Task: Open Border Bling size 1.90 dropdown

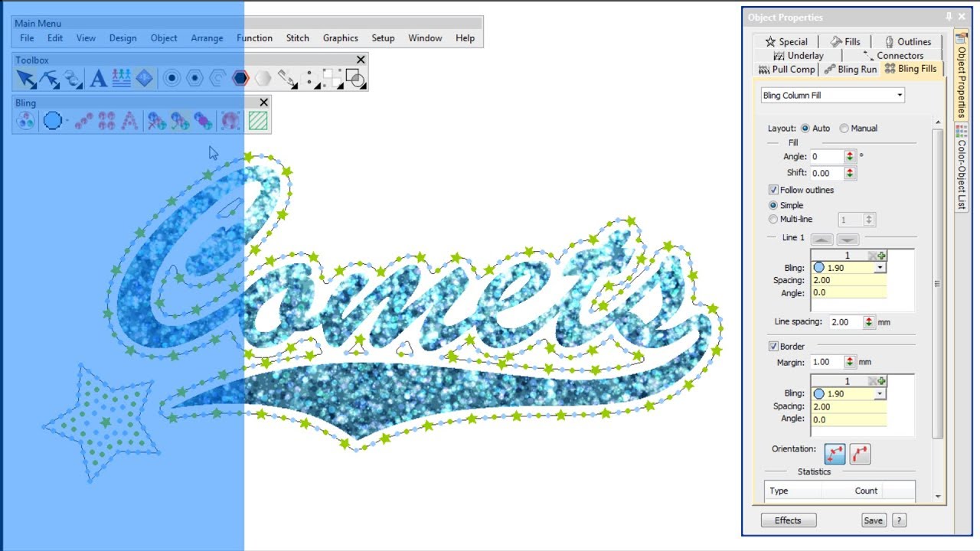Action: click(x=880, y=394)
